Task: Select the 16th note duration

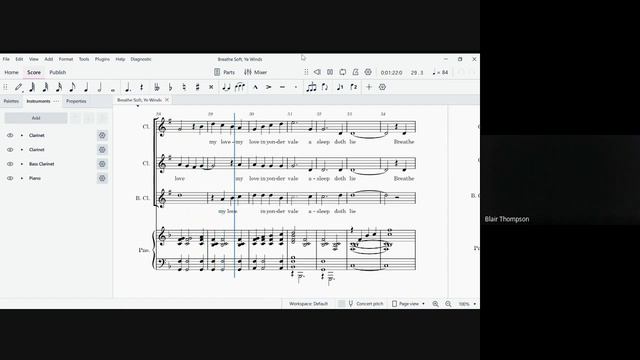Action: [x=59, y=87]
